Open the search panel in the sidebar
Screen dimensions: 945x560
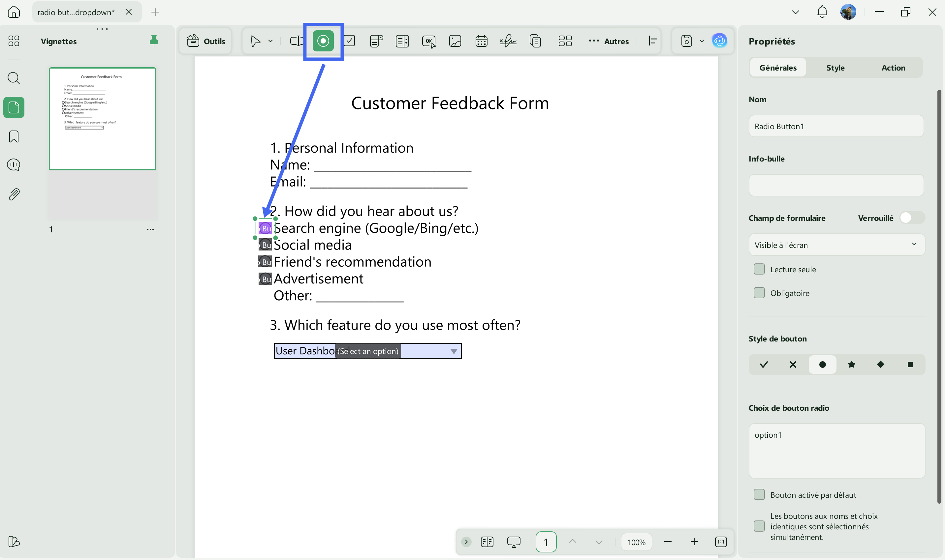(x=14, y=78)
